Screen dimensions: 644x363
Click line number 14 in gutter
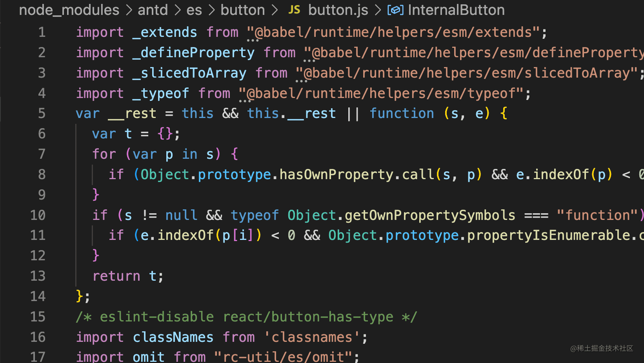click(x=38, y=296)
